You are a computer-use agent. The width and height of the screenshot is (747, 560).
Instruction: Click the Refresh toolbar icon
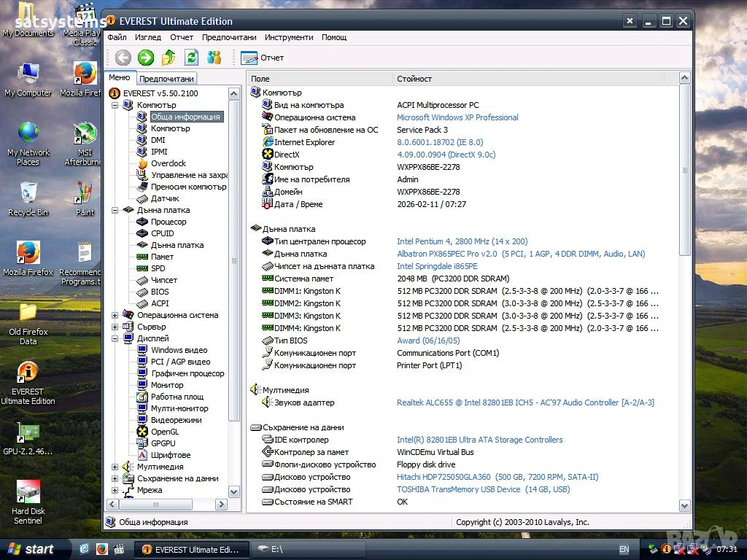pos(191,58)
